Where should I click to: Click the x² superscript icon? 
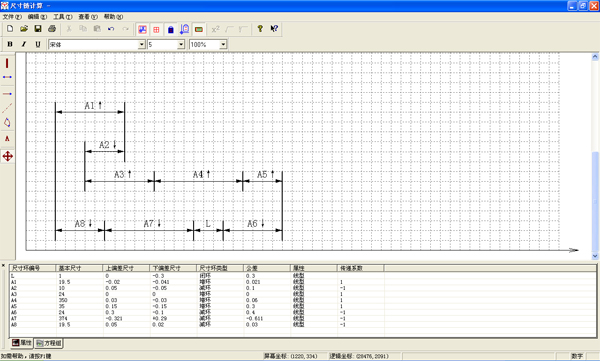pos(215,29)
